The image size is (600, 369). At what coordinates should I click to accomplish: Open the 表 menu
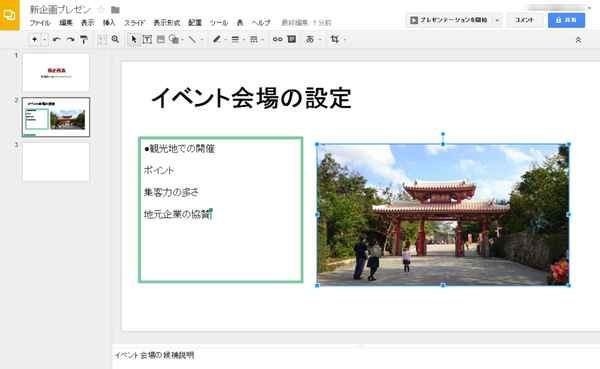[x=240, y=23]
